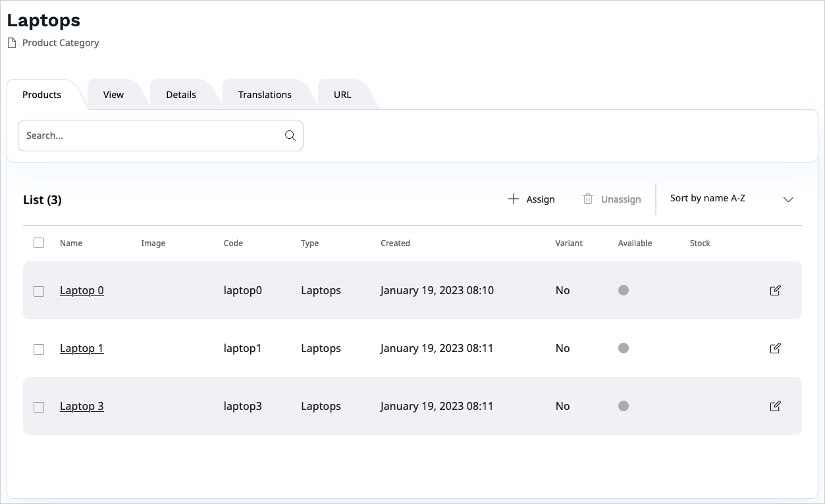Click availability dot for Laptop 0
Screen dimensions: 825x504
624,290
